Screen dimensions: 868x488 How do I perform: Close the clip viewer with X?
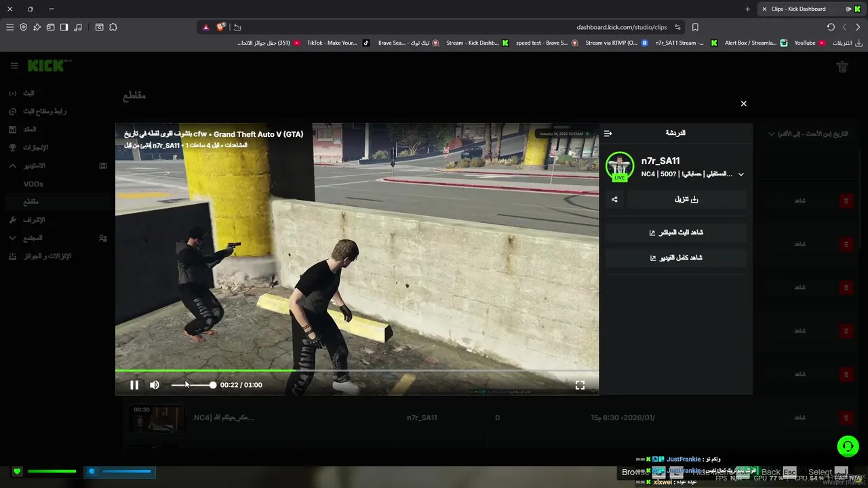[x=743, y=104]
